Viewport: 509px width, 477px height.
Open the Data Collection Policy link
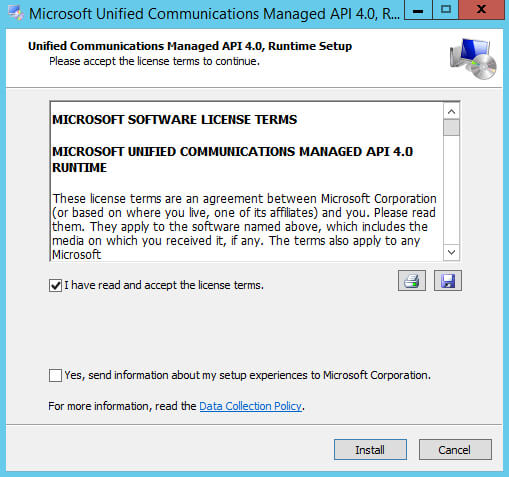point(250,406)
